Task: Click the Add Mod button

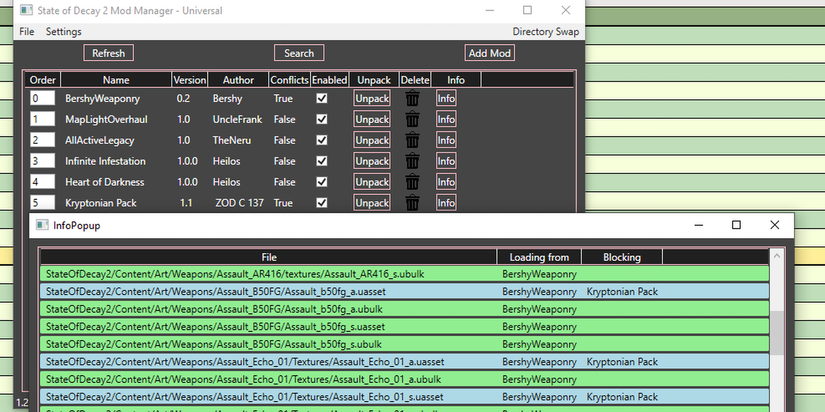Action: click(x=489, y=53)
